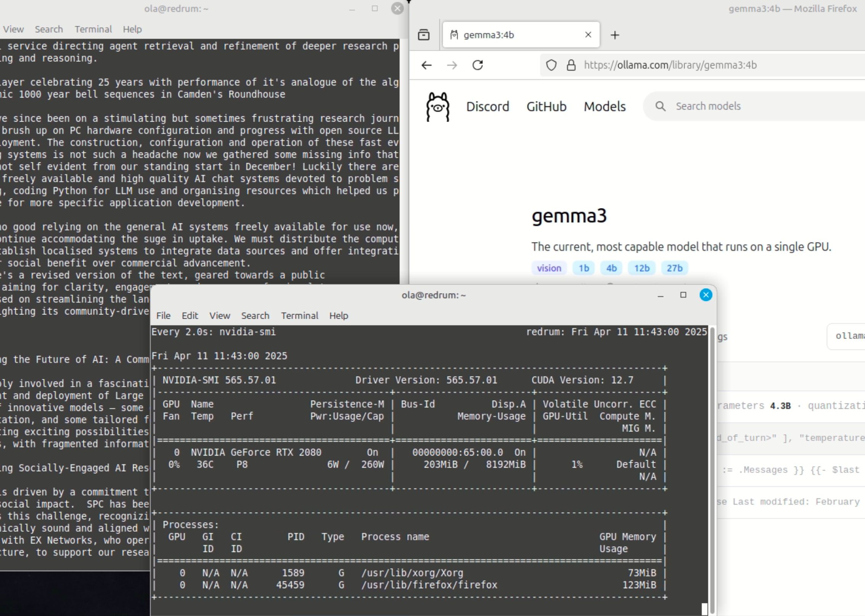Click 'NVIDIA GeForce RTX 2080' GPU name

point(256,452)
